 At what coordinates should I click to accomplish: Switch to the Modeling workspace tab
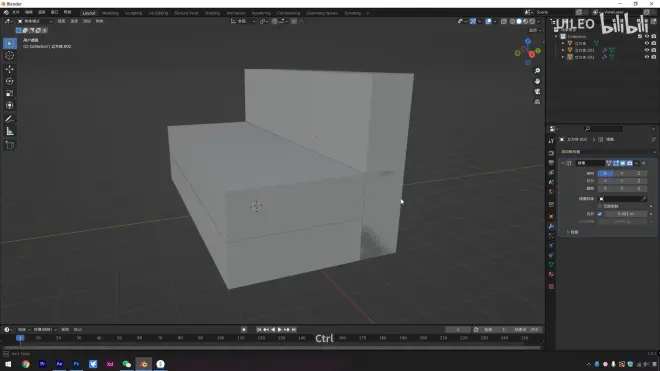click(110, 13)
